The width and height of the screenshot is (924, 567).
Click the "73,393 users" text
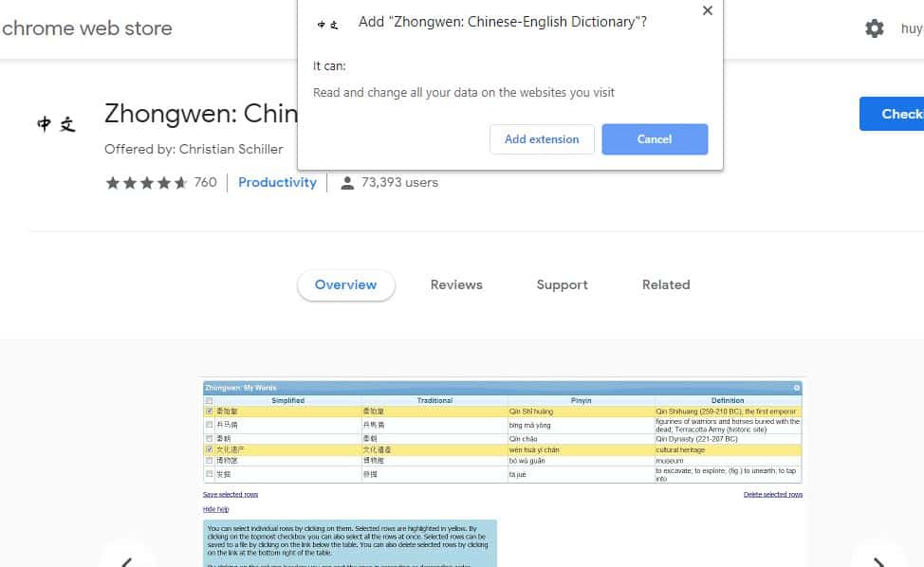pos(399,183)
